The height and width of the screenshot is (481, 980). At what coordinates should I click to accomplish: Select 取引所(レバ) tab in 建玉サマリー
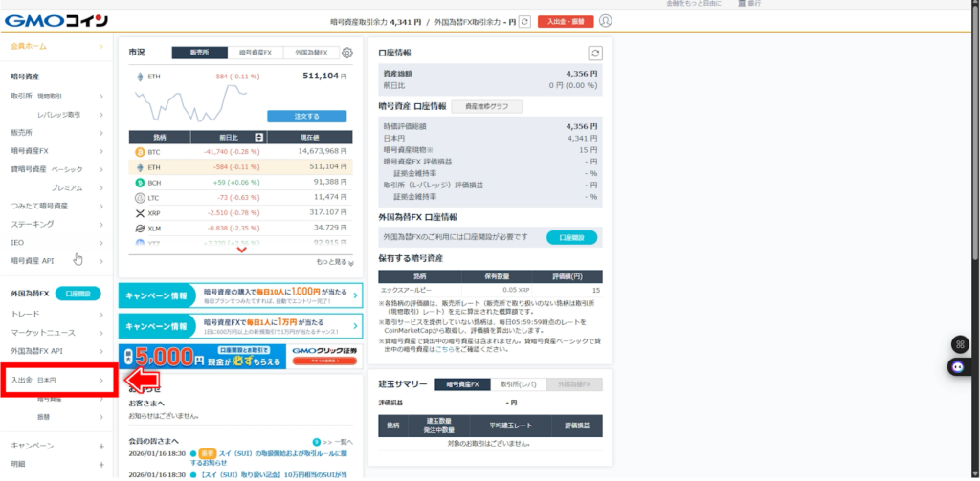pos(517,383)
